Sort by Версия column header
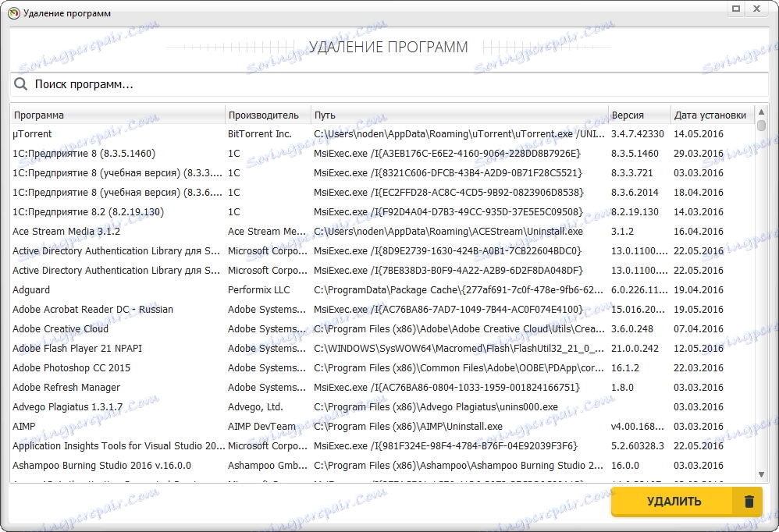Screen dimensions: 779x532 (639, 115)
